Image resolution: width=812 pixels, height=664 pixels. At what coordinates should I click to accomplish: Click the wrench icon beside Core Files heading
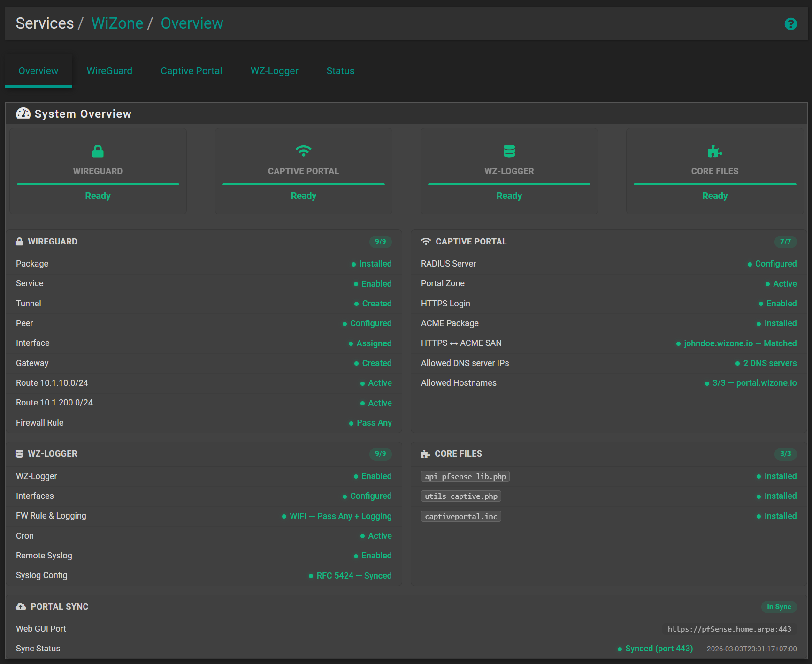[x=425, y=453]
